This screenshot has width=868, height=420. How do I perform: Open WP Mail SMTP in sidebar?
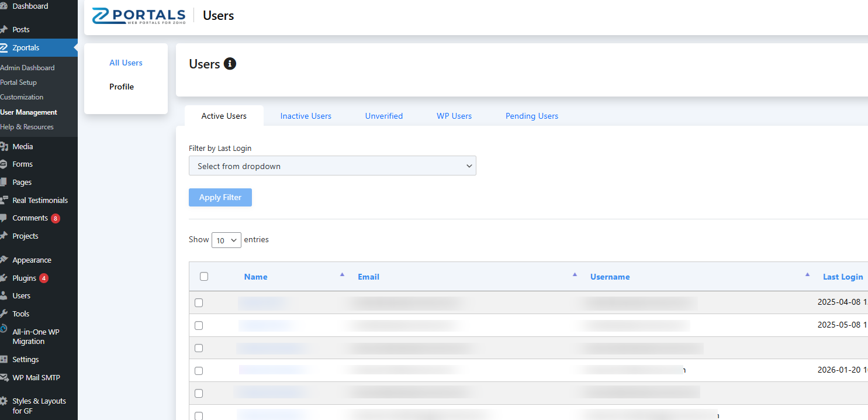(36, 378)
